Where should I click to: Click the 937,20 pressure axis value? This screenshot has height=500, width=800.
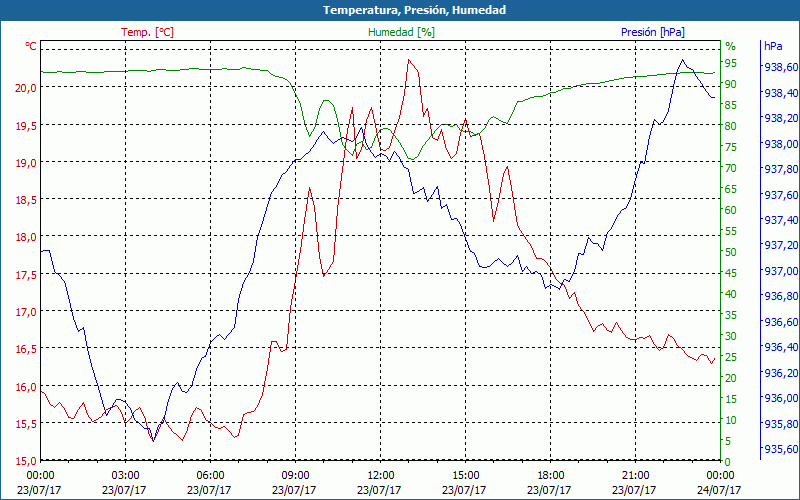tap(781, 245)
